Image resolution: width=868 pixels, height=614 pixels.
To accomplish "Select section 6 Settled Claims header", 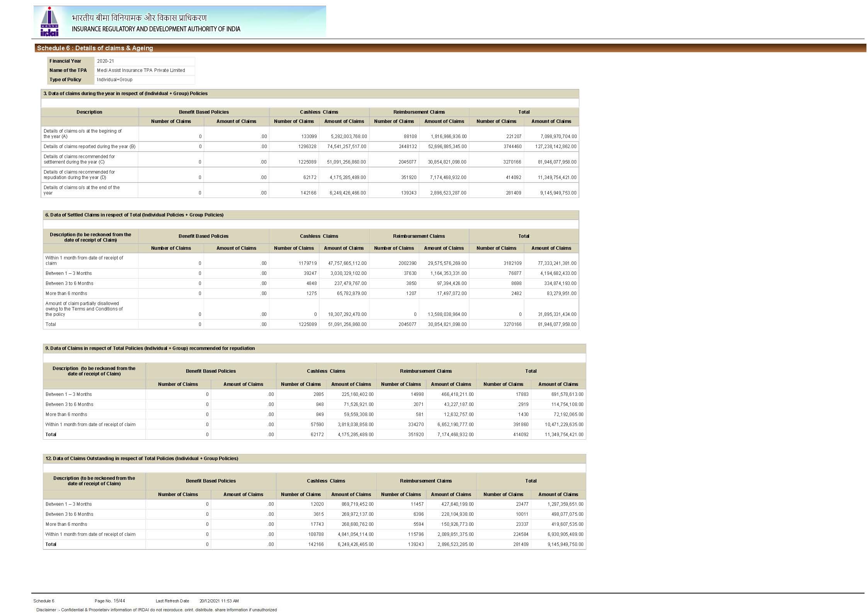I will [134, 215].
